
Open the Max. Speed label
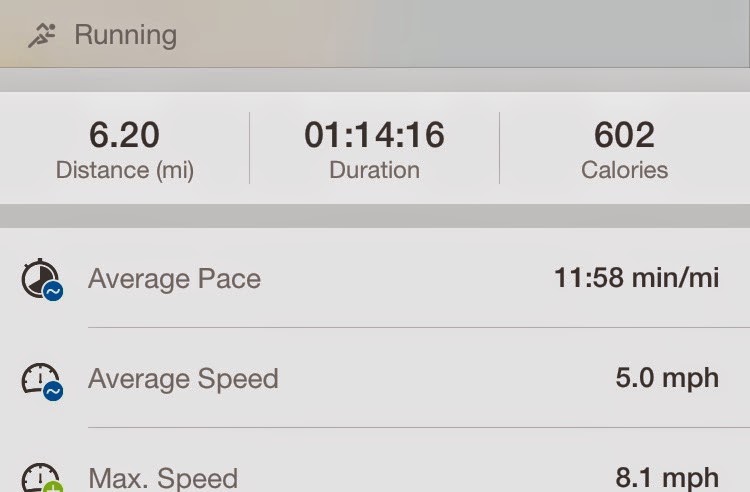tap(163, 478)
